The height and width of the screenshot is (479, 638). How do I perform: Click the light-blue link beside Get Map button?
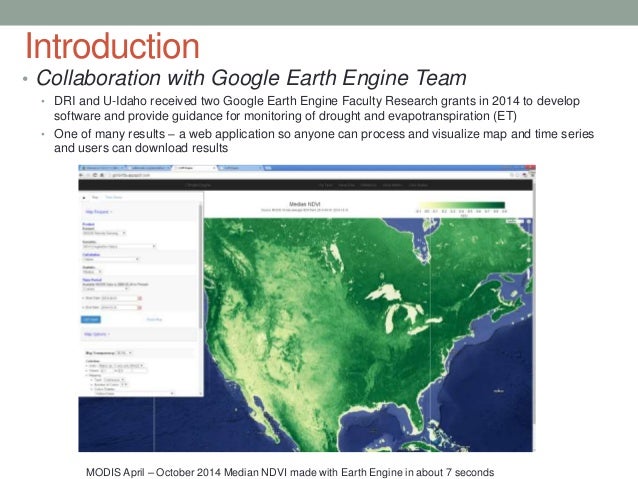tap(154, 319)
